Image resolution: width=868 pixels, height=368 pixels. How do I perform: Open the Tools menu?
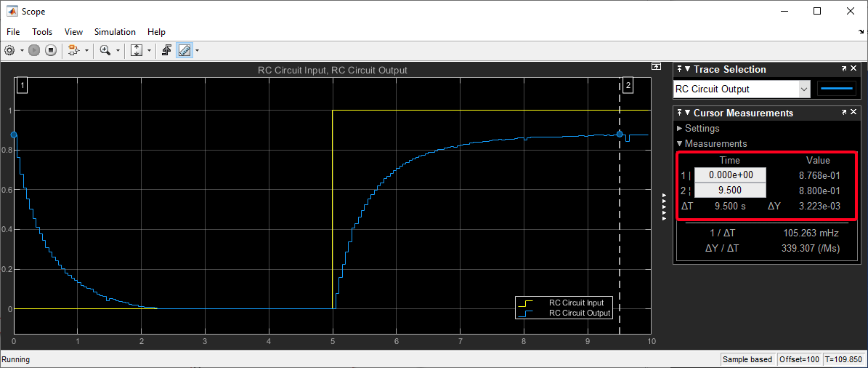coord(42,32)
